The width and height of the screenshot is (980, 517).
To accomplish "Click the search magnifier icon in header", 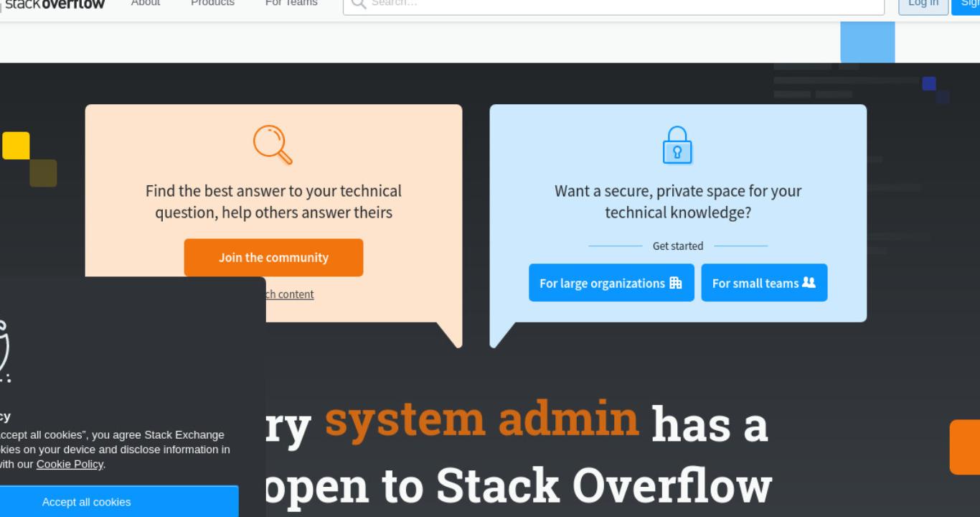I will click(x=359, y=4).
